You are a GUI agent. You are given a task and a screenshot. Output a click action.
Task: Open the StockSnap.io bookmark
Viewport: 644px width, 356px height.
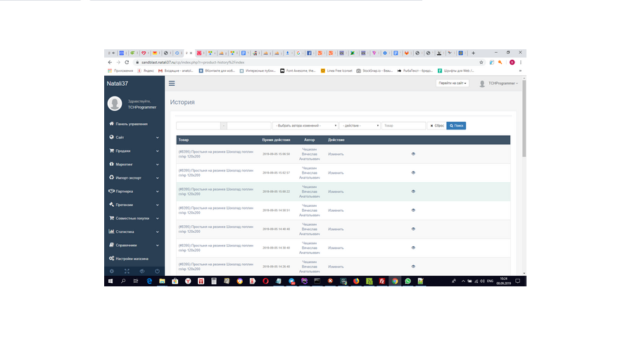tap(374, 70)
